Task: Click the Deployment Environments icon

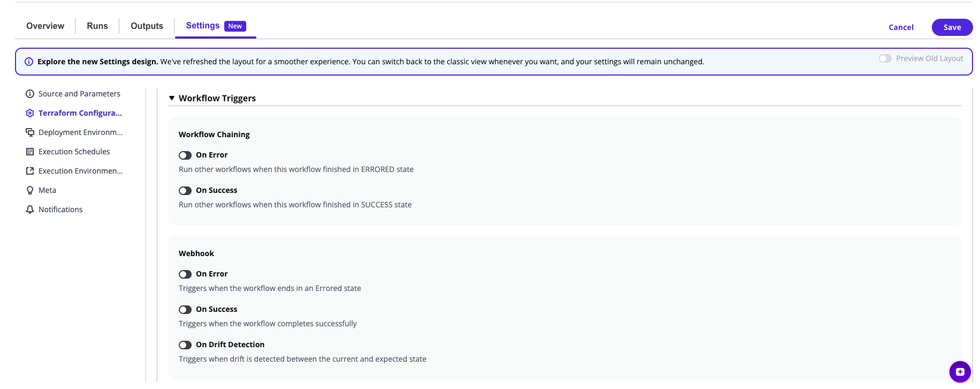Action: 29,132
